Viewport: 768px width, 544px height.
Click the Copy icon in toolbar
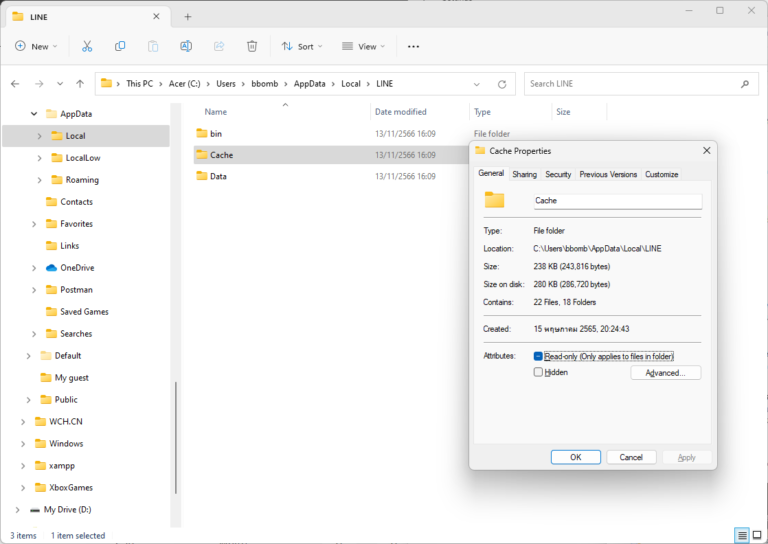tap(120, 47)
